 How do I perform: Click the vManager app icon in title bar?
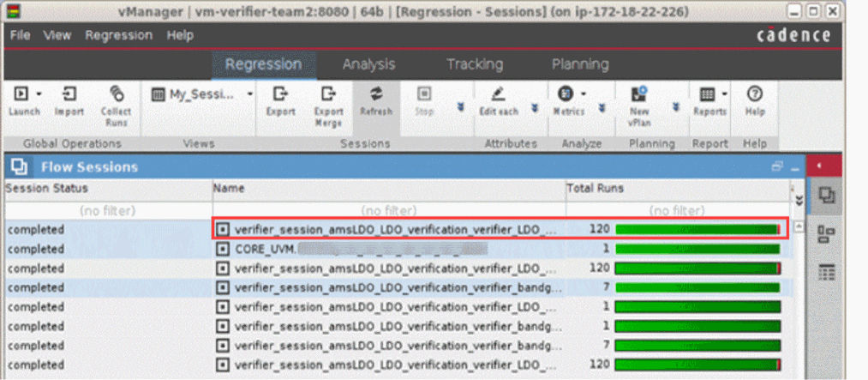tap(13, 10)
